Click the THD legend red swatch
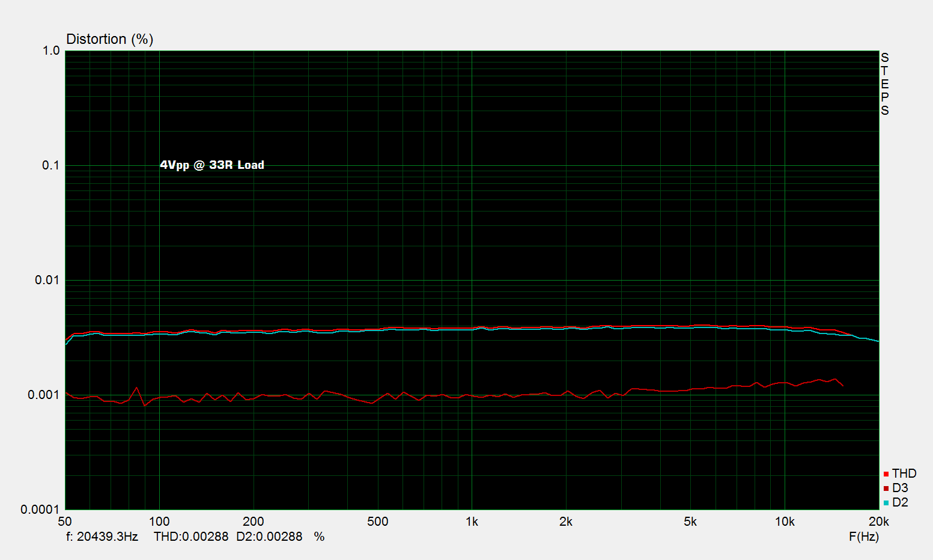Screen dimensions: 933x560 [x=886, y=475]
